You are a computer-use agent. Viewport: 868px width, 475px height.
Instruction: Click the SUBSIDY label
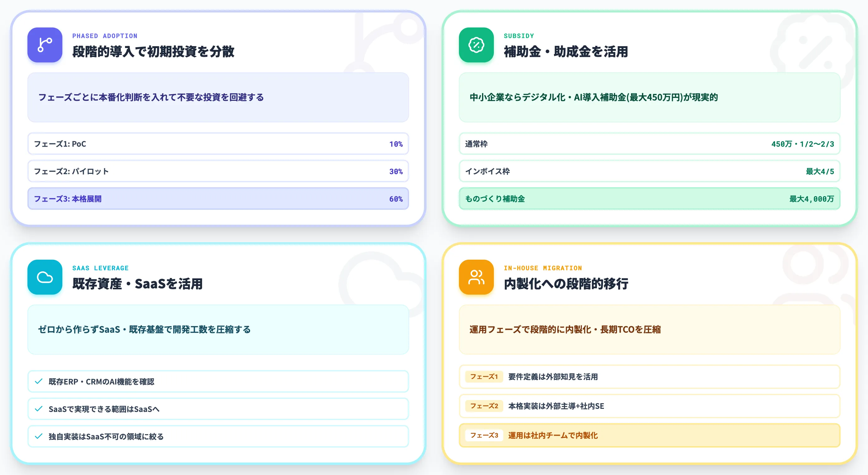518,36
